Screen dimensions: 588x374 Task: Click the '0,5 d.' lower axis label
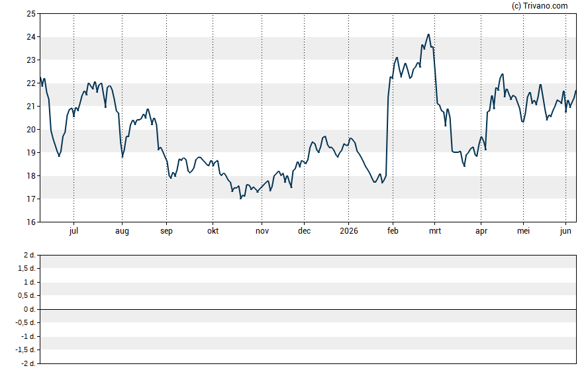[27, 296]
